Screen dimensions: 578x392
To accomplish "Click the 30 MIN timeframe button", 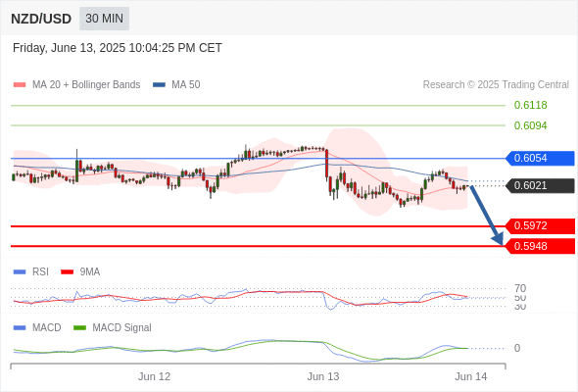I will coord(104,19).
